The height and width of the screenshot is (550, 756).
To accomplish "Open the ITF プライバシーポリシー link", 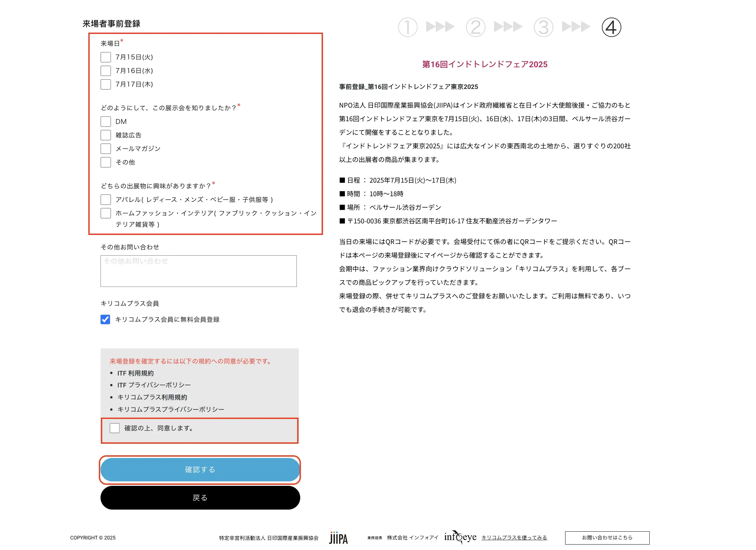I will [x=154, y=385].
